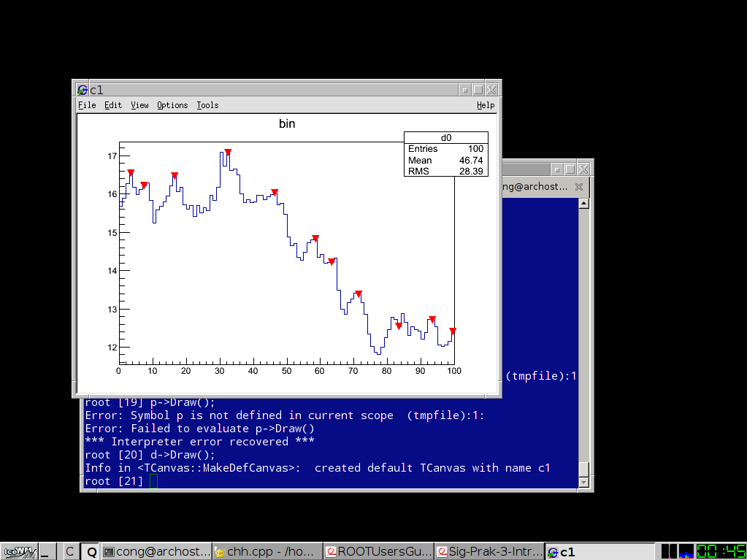747x560 pixels.
Task: Click the red peak marker above x=93
Action: [x=432, y=319]
